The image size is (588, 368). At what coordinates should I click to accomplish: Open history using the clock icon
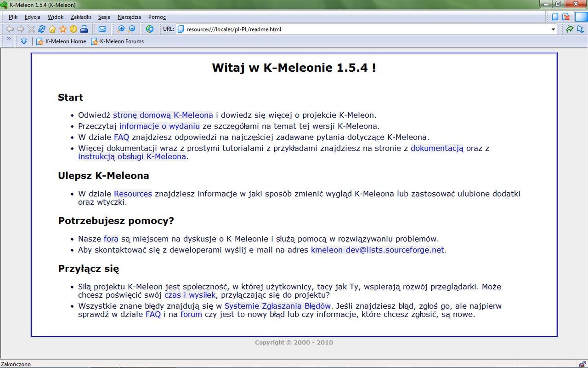point(73,29)
